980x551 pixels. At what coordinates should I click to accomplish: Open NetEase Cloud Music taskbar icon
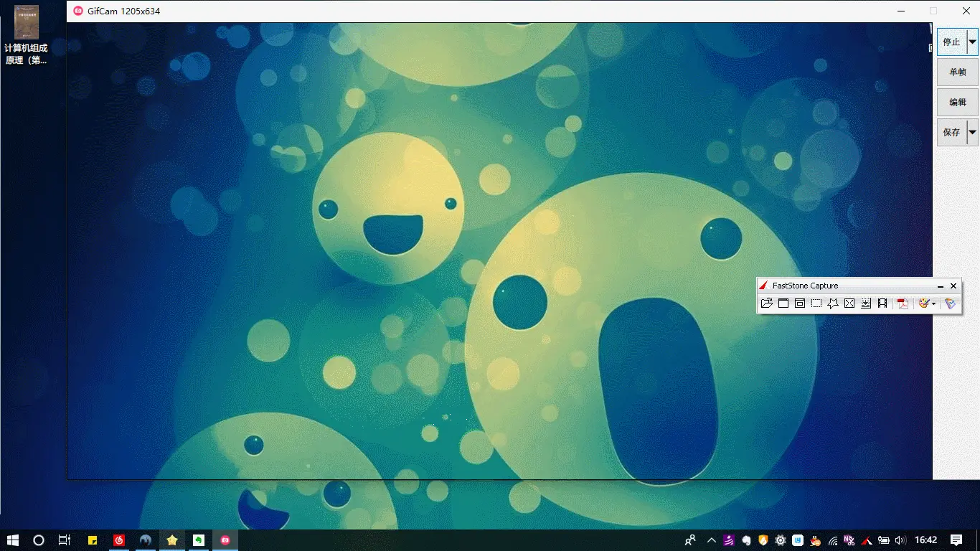119,540
